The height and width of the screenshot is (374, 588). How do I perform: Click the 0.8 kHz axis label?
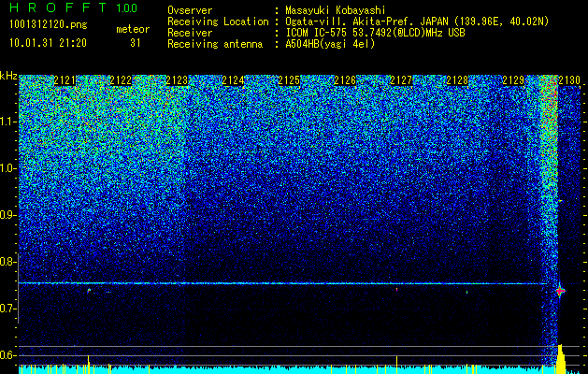(7, 262)
